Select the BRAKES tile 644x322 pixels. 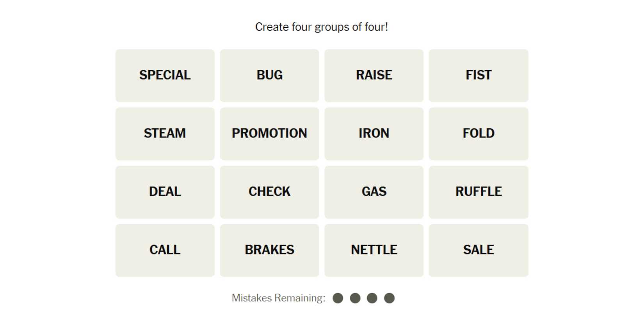[x=269, y=250]
